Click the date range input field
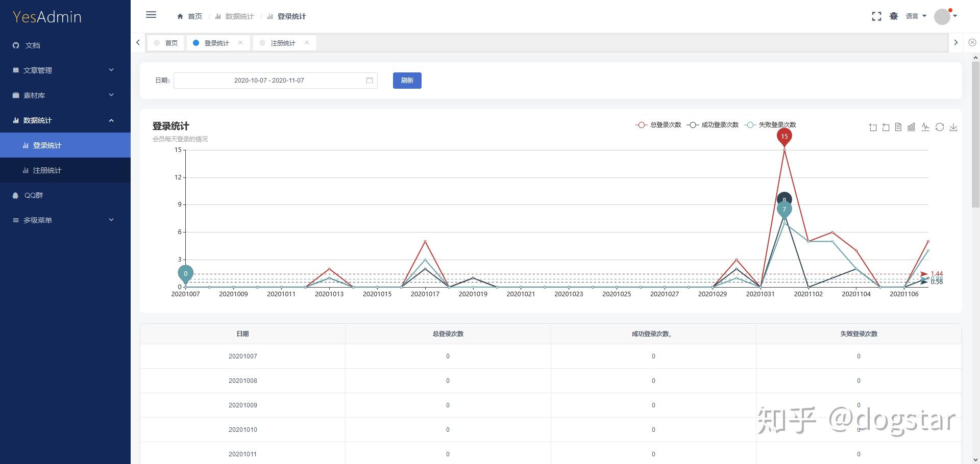This screenshot has width=980, height=464. 276,81
